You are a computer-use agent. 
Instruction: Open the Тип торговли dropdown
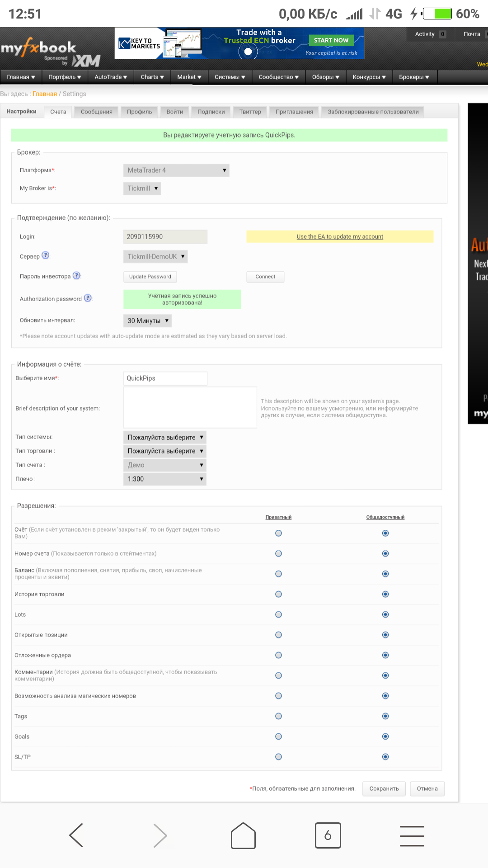[165, 451]
